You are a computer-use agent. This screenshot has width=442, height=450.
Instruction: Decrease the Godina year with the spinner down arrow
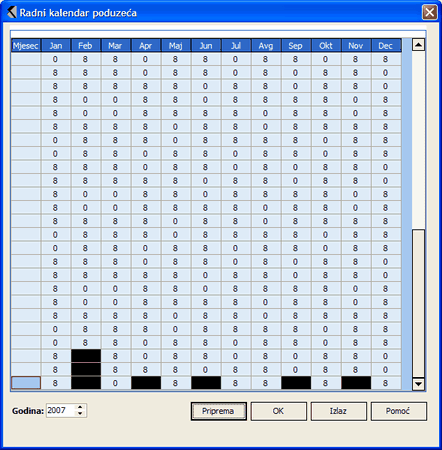pyautogui.click(x=80, y=414)
